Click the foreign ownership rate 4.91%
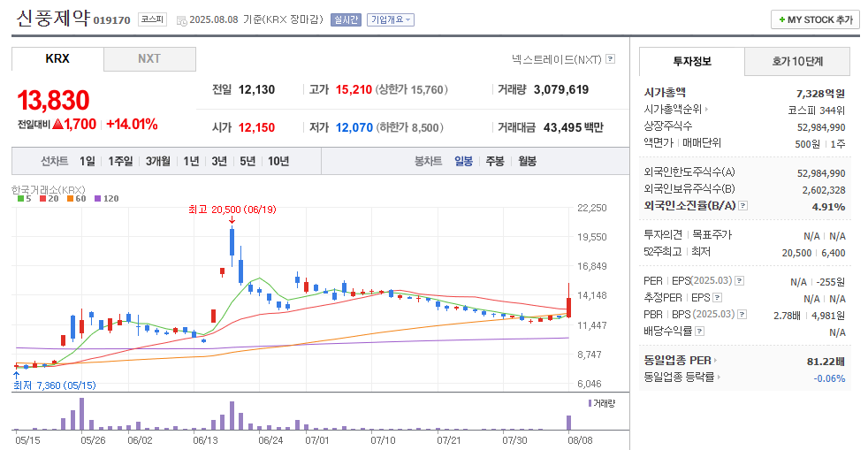 pos(829,207)
